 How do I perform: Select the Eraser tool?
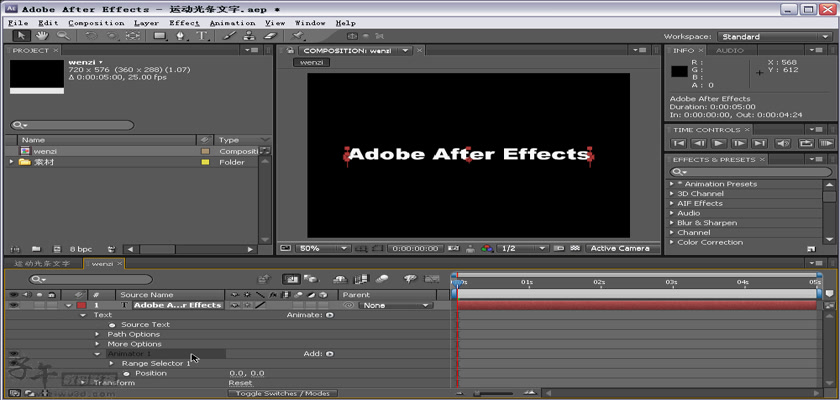[270, 36]
